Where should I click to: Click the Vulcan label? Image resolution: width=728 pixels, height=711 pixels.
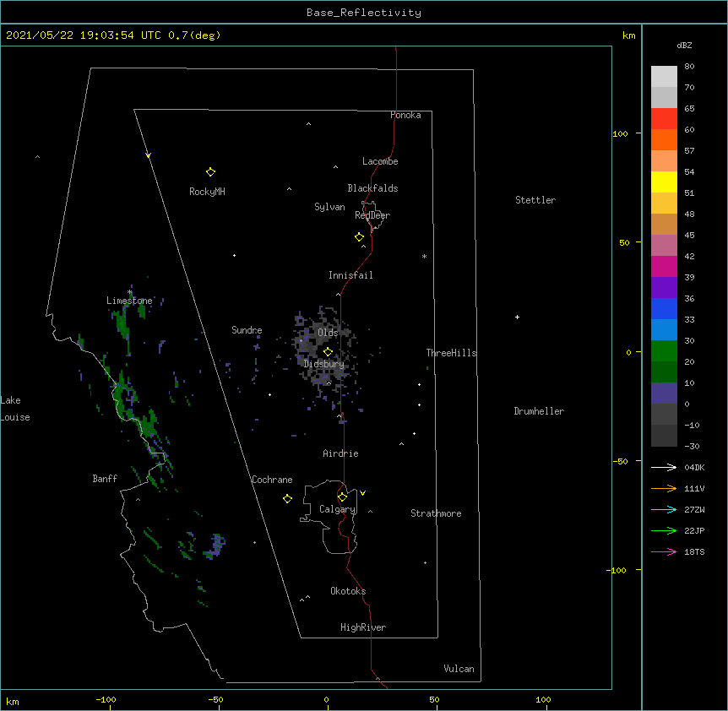(459, 669)
